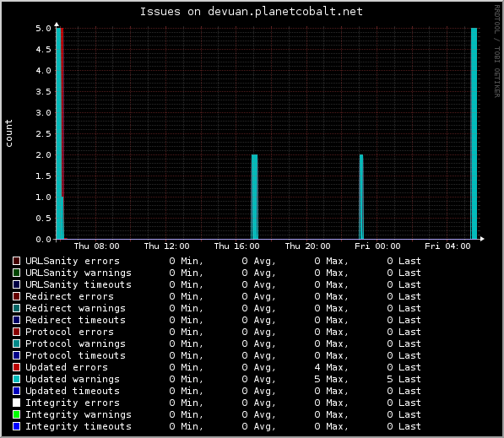This screenshot has width=504, height=438.
Task: Click the cyan spike near Thu 16:00
Action: point(255,197)
